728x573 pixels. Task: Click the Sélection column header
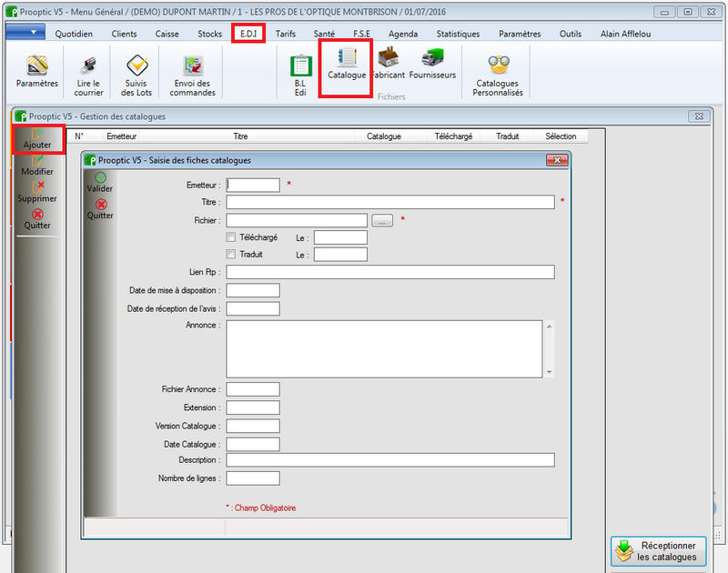coord(561,136)
